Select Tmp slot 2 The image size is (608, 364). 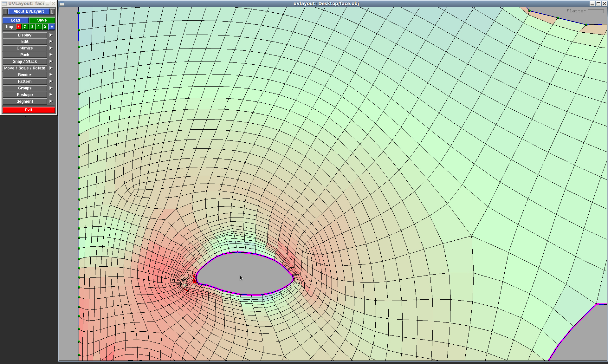pos(25,27)
